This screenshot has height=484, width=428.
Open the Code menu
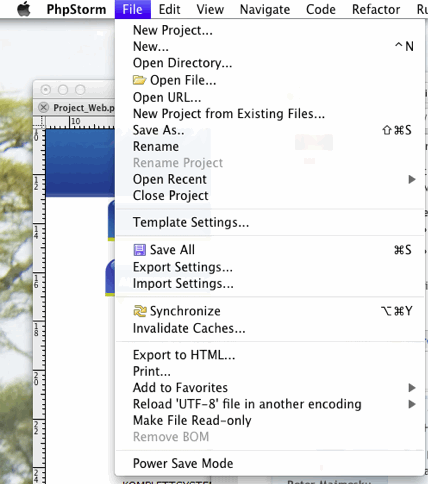[x=321, y=9]
